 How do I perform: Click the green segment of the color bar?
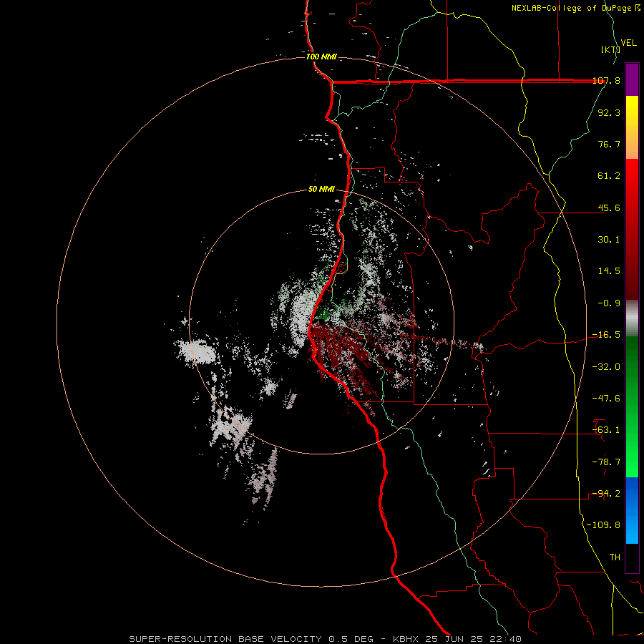pyautogui.click(x=632, y=406)
